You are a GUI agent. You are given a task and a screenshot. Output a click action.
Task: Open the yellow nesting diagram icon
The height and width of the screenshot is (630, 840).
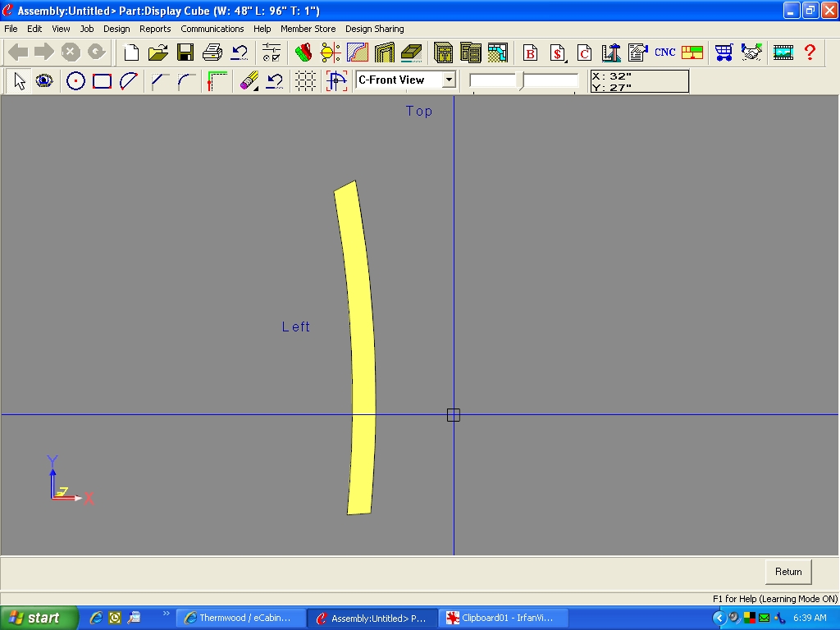(x=692, y=52)
